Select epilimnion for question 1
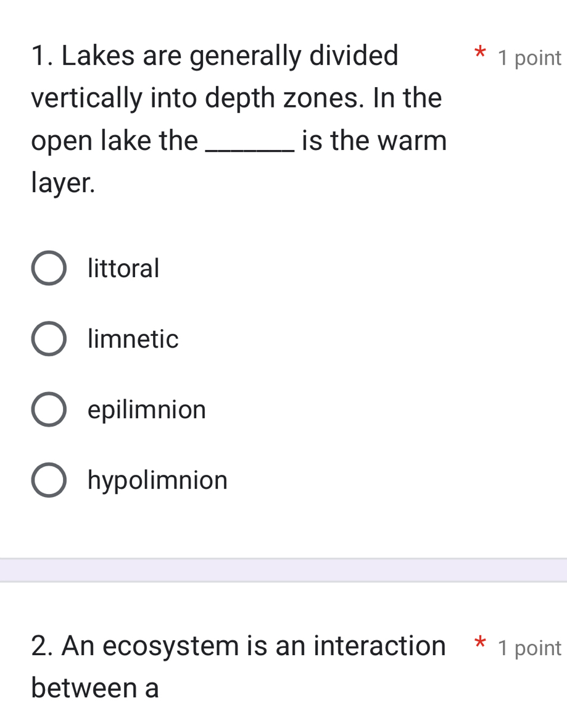The height and width of the screenshot is (728, 567). 49,409
